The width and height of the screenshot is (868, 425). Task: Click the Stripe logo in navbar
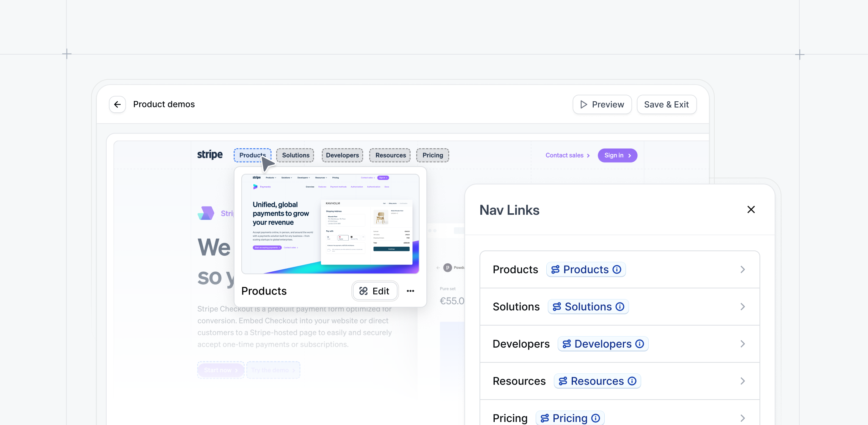point(210,155)
